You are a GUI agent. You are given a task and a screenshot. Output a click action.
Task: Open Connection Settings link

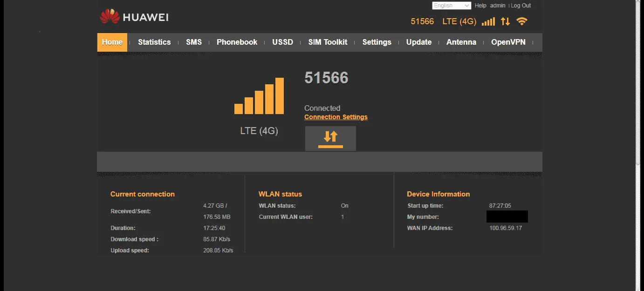point(336,117)
